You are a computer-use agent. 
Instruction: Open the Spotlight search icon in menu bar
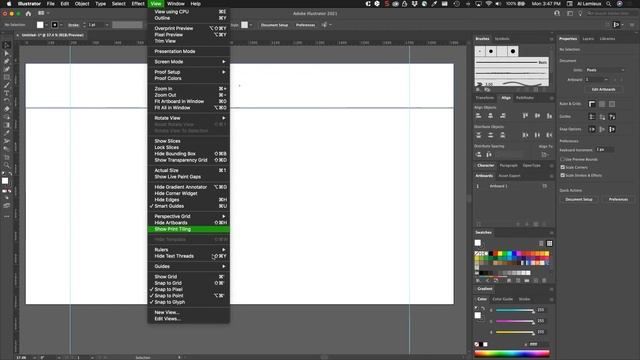coord(609,4)
